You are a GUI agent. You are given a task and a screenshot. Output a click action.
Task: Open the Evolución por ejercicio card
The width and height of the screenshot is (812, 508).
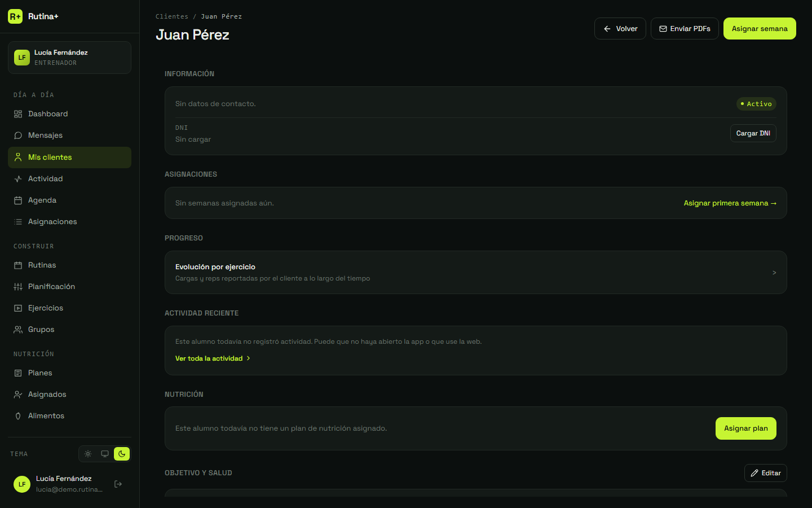476,273
